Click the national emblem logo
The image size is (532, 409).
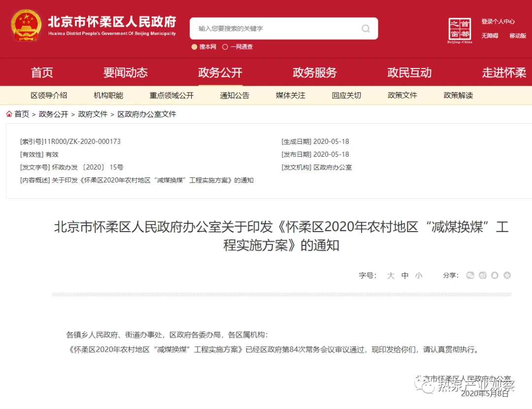[x=27, y=26]
